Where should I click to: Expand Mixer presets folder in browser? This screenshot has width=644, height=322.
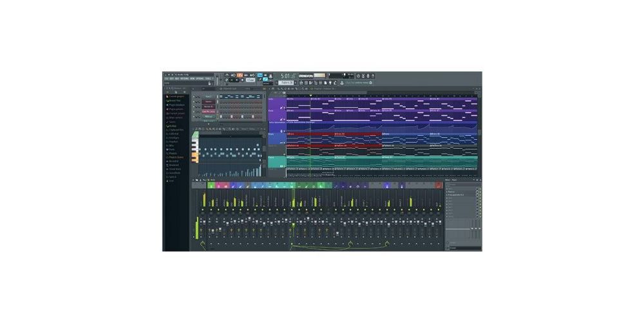176,117
